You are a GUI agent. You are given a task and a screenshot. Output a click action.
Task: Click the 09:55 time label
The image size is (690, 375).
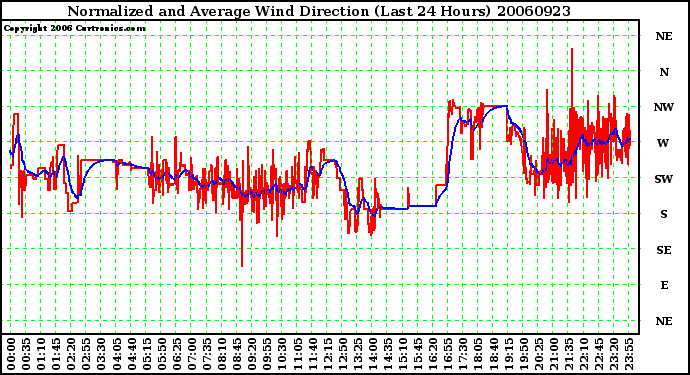267,354
